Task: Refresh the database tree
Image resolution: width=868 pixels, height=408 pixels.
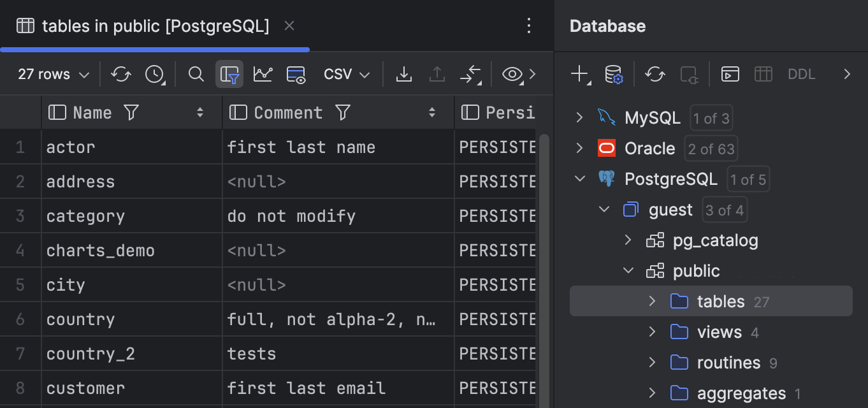Action: pyautogui.click(x=655, y=74)
